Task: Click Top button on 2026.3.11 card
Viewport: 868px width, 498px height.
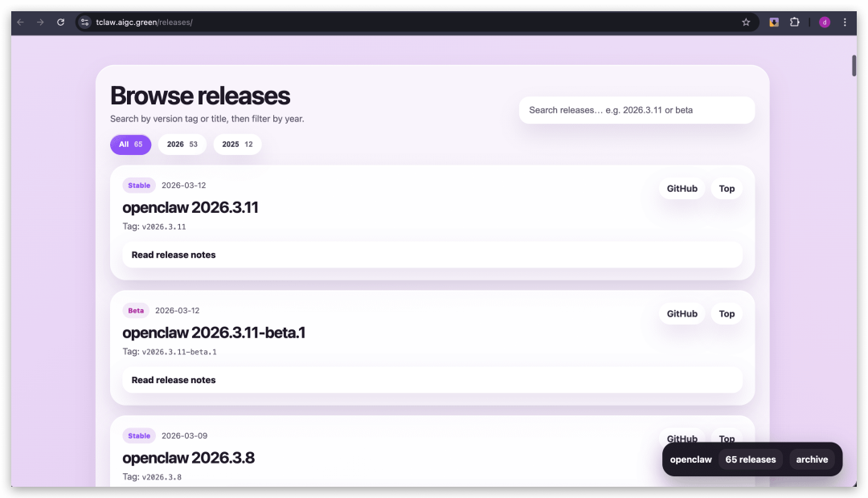Action: coord(727,189)
